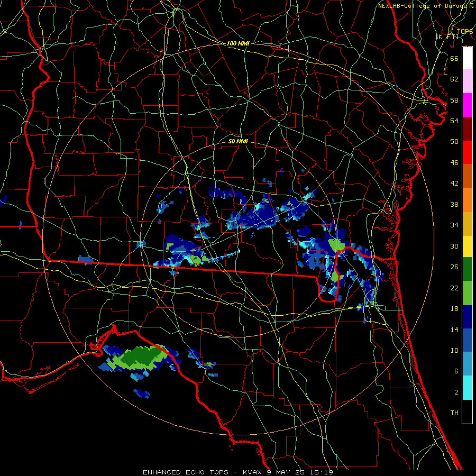Viewport: 476px width, 476px height.
Task: Click the "22" legend value
Action: [x=454, y=288]
